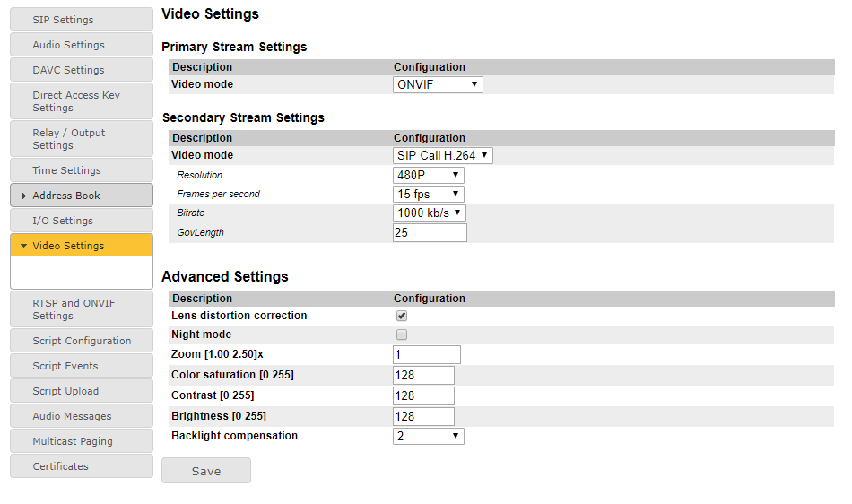Navigate to Script Configuration
This screenshot has height=504, width=852.
[82, 341]
